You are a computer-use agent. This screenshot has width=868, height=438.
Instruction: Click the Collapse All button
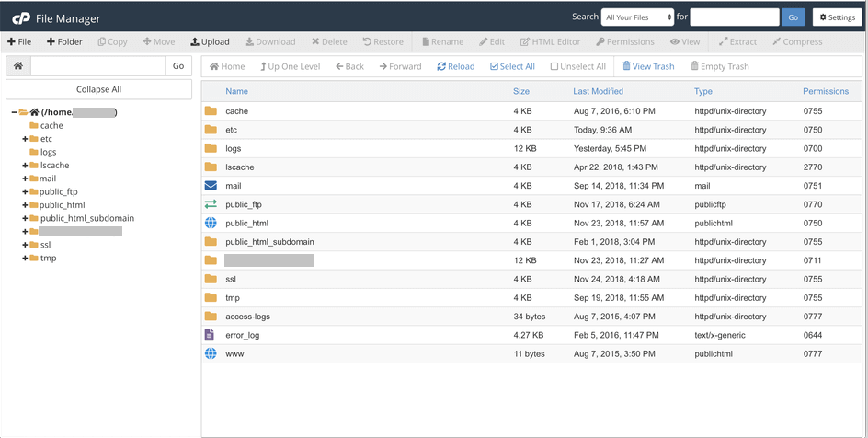(98, 89)
